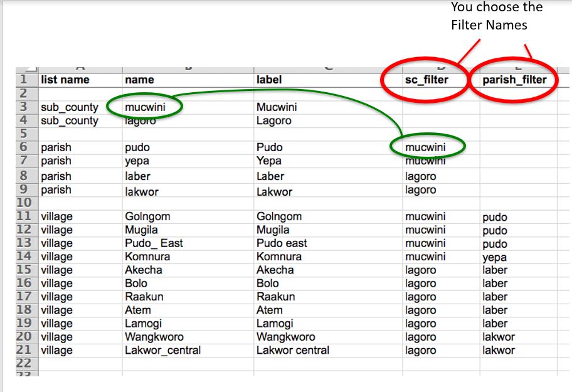This screenshot has height=392, width=572.
Task: Click the "Pudo_ East" name cell
Action: [154, 243]
